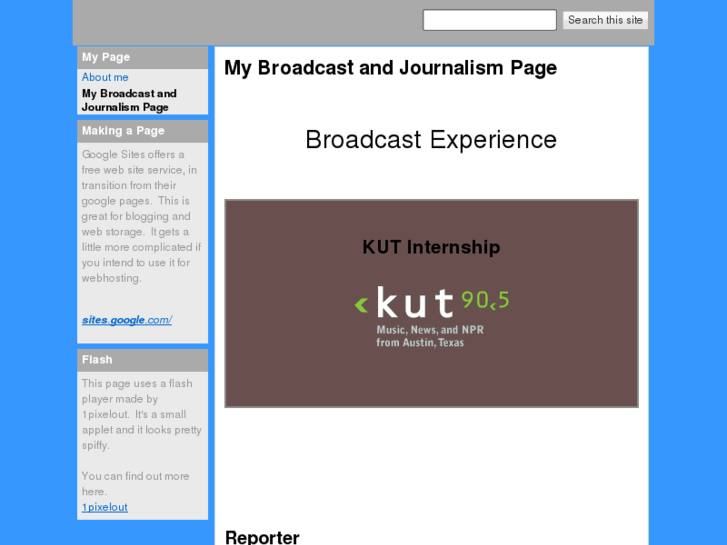The image size is (727, 545).
Task: Click the Broadcast Experience heading
Action: click(x=431, y=140)
